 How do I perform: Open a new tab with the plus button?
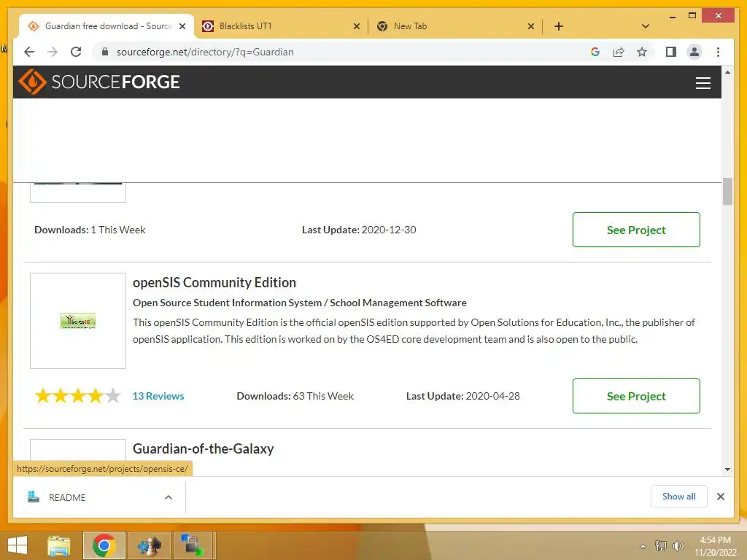558,26
